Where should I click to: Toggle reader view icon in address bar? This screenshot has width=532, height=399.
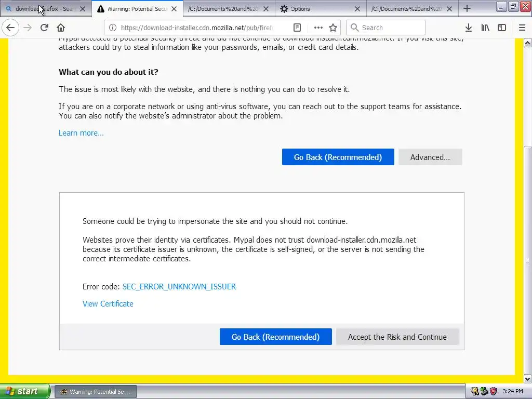pyautogui.click(x=297, y=28)
